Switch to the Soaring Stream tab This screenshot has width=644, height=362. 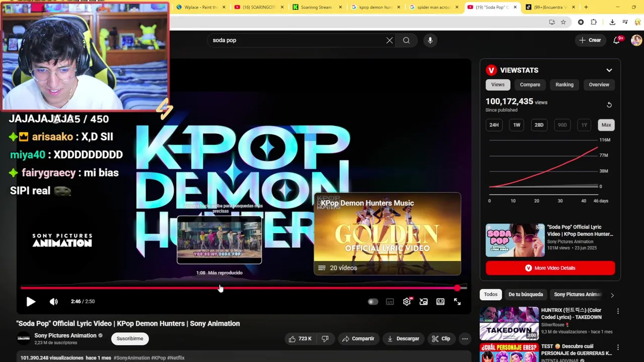(317, 7)
